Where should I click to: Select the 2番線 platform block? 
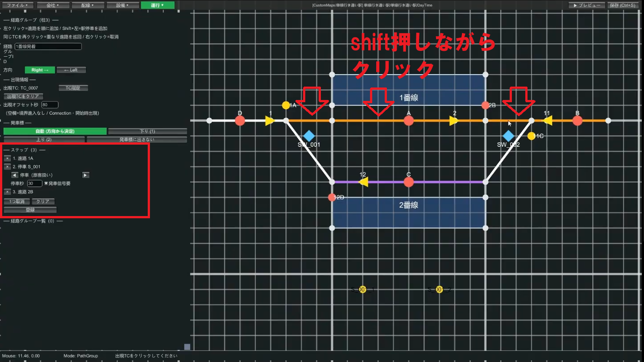(x=408, y=212)
